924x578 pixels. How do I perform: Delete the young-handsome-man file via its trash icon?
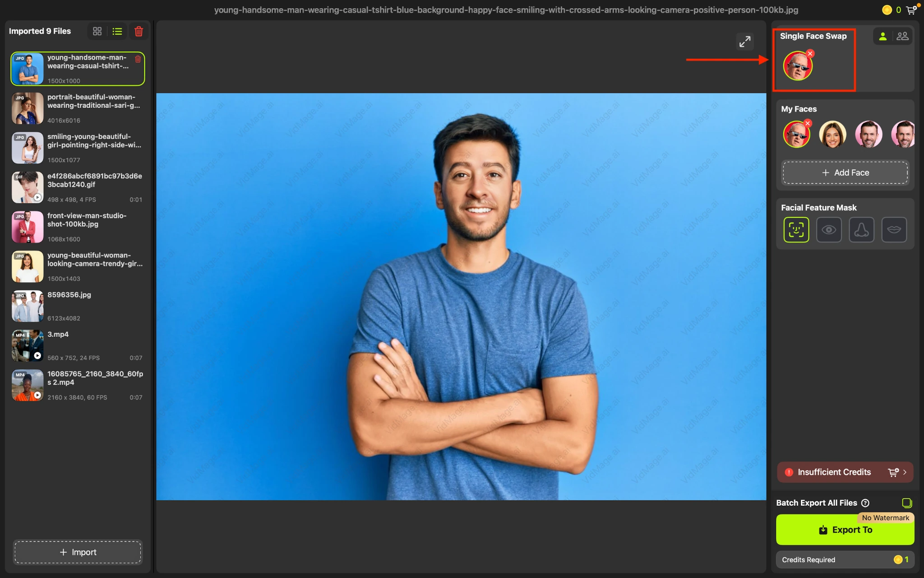[x=138, y=59]
